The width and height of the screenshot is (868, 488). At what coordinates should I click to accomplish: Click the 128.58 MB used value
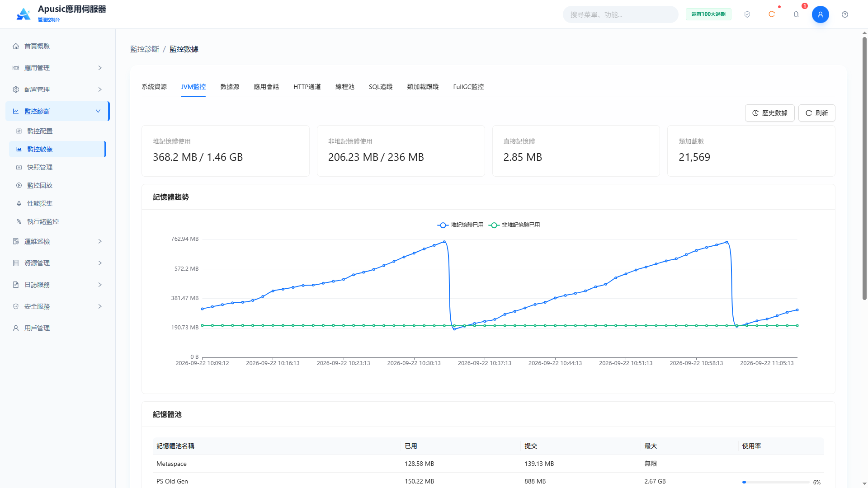419,464
